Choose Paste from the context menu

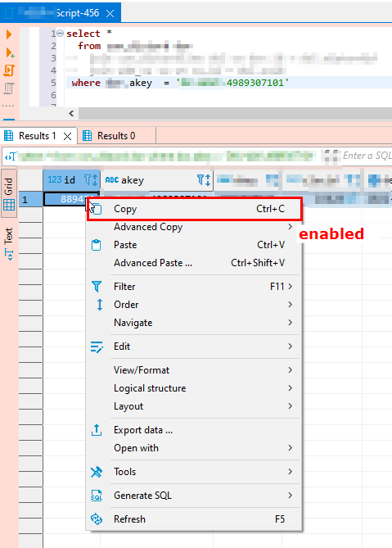(194, 245)
